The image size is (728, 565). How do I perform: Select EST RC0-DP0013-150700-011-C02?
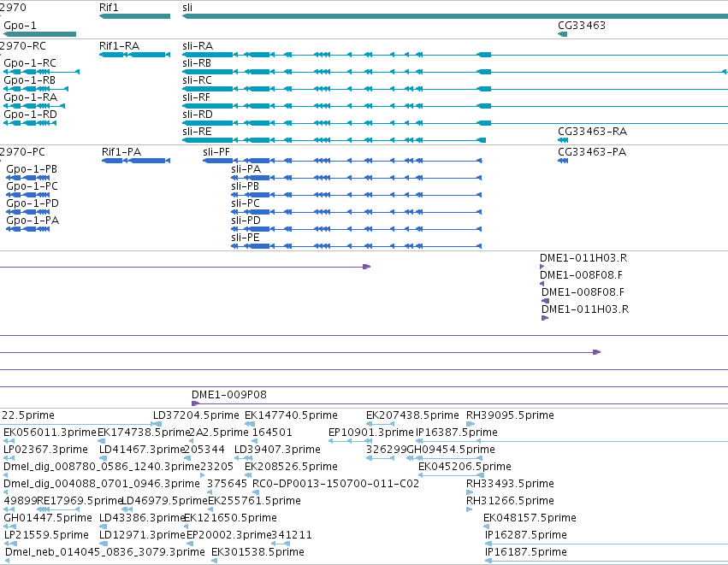coord(335,484)
